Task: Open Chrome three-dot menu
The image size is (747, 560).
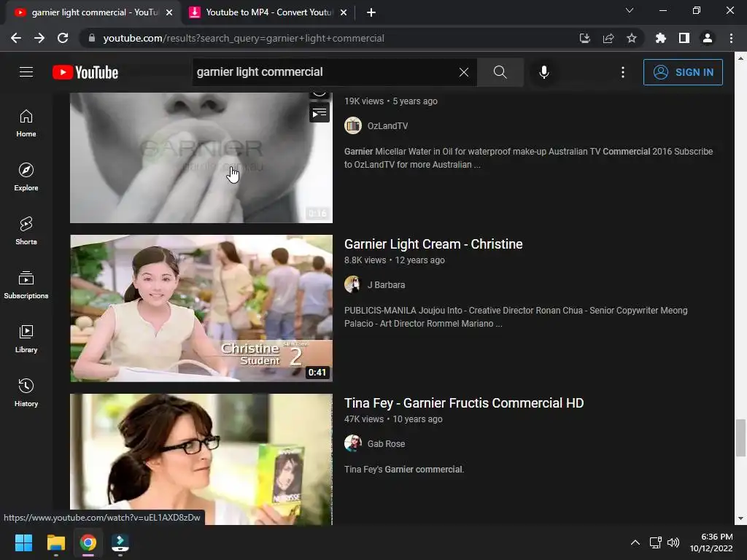Action: (x=731, y=38)
